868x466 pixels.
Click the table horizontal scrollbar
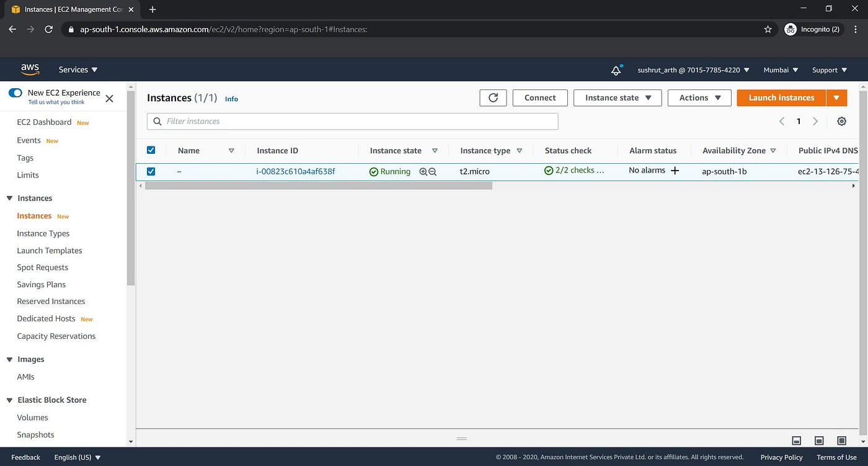click(x=318, y=186)
